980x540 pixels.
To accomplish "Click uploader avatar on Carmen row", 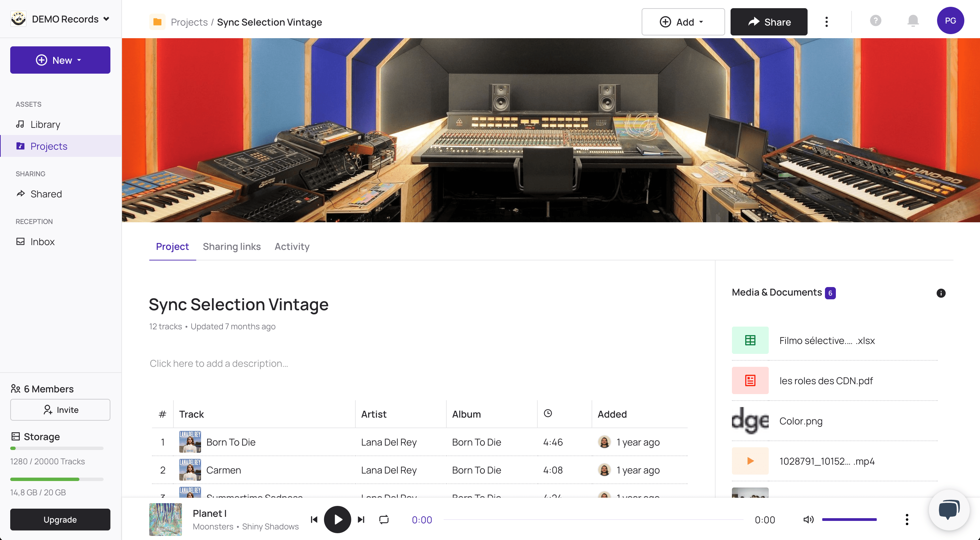I will pos(604,470).
